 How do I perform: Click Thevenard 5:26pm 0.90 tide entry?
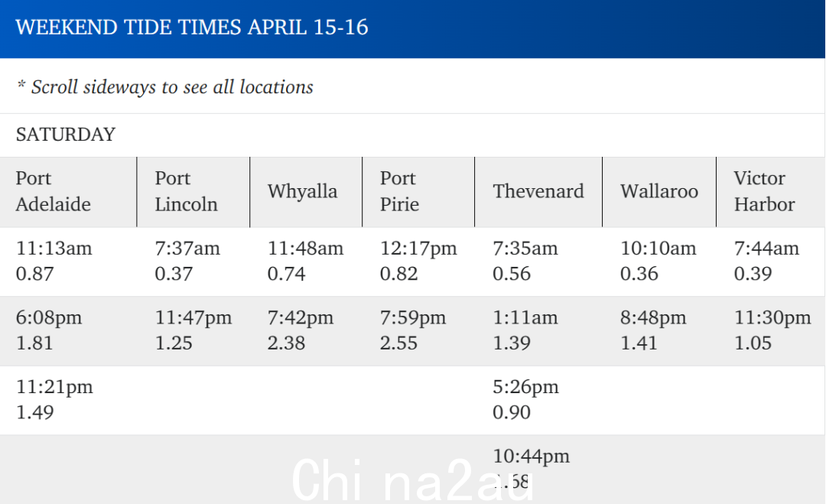(538, 400)
